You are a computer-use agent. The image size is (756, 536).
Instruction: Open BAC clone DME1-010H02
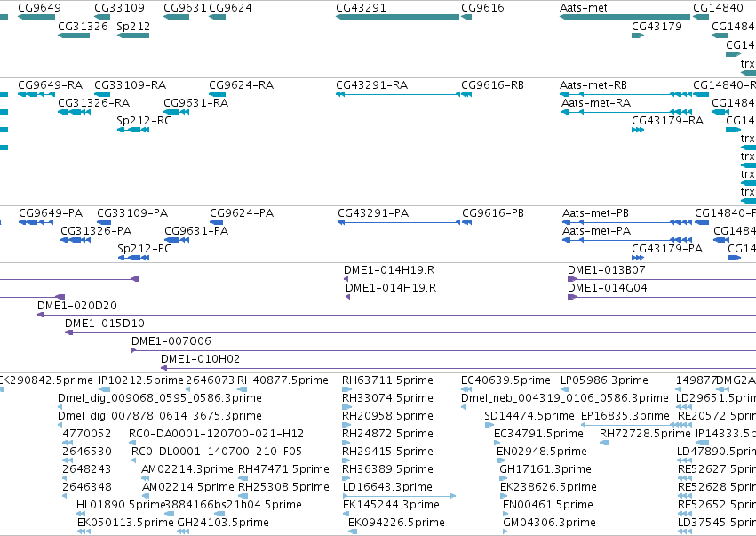200,359
